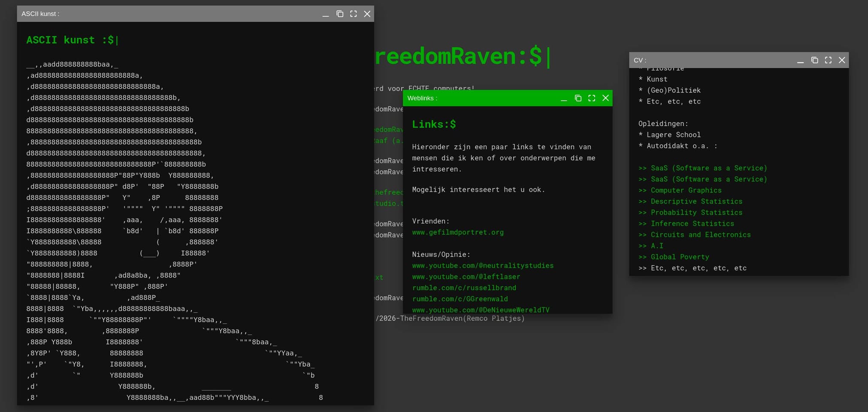Open the @DeNieuweWereldTV YouTube link
The width and height of the screenshot is (868, 412).
click(481, 310)
